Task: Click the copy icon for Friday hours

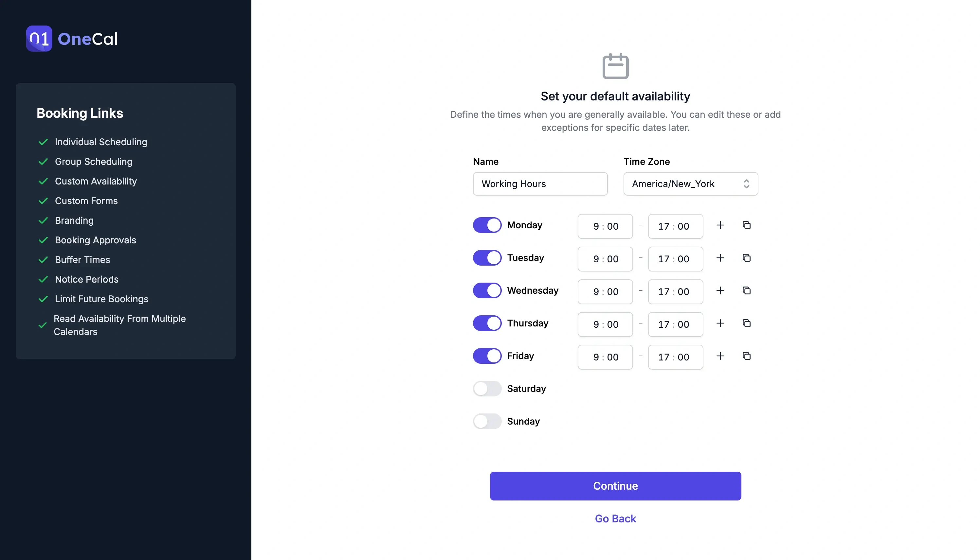Action: pos(746,356)
